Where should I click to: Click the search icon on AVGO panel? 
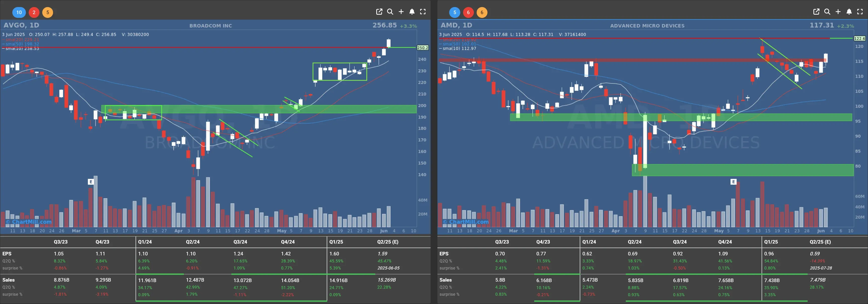tap(390, 12)
